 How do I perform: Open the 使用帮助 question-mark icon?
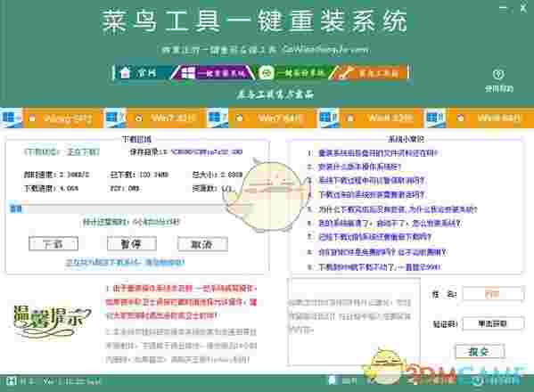tap(499, 74)
